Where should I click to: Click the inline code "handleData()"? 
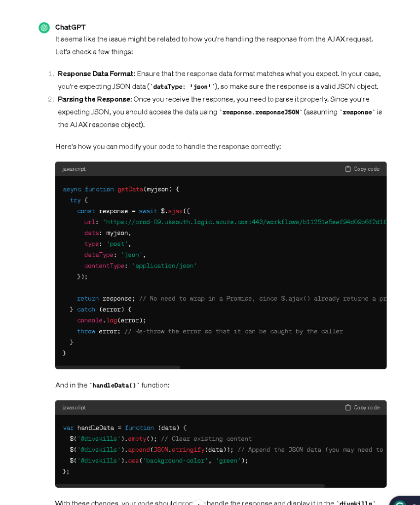tap(115, 385)
